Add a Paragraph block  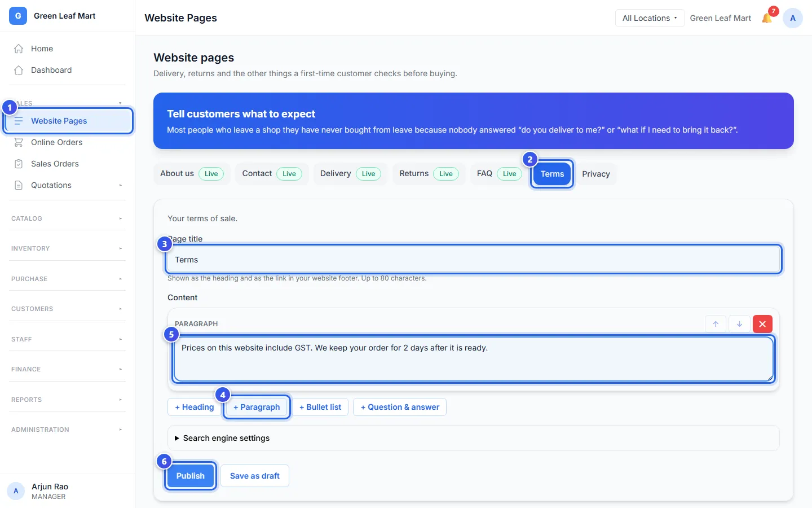pos(257,407)
